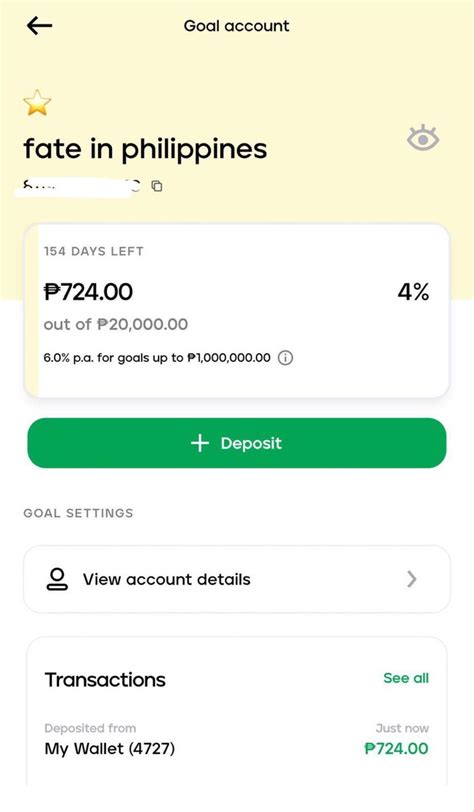Viewport: 474px width, 812px height.
Task: Tap the Goal account header title
Action: click(x=237, y=26)
